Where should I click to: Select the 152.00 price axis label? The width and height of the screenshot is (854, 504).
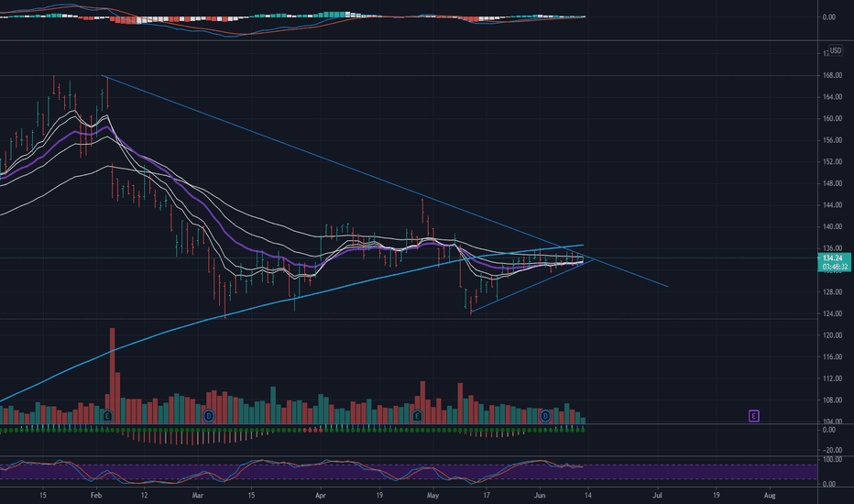click(832, 162)
